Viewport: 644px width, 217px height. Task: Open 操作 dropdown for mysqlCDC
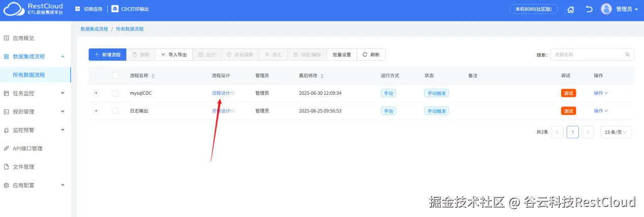pos(601,93)
